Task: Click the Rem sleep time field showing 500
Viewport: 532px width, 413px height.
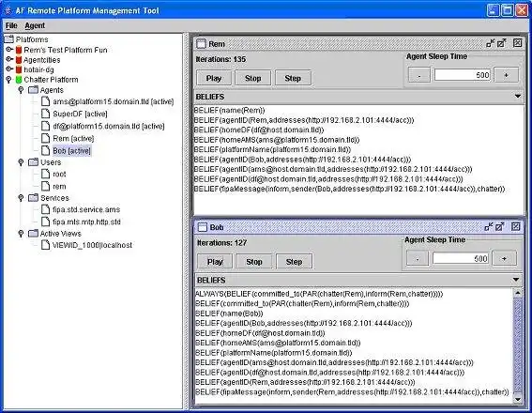Action: tap(463, 75)
